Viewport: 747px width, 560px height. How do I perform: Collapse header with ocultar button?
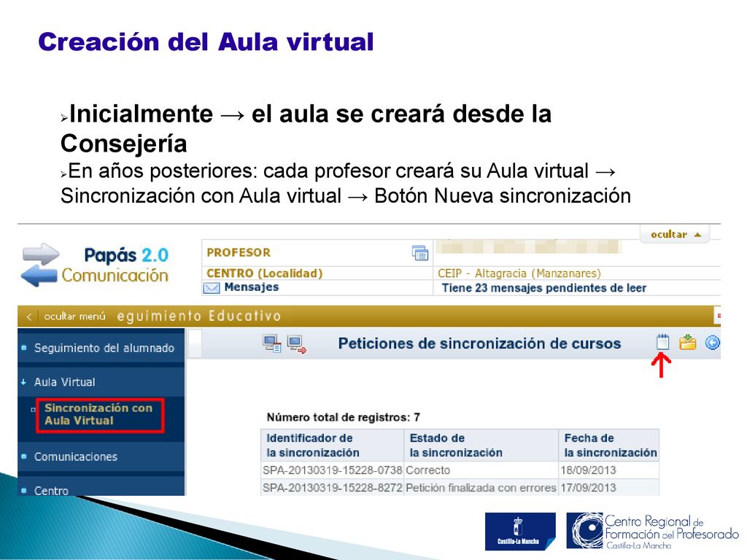(676, 234)
